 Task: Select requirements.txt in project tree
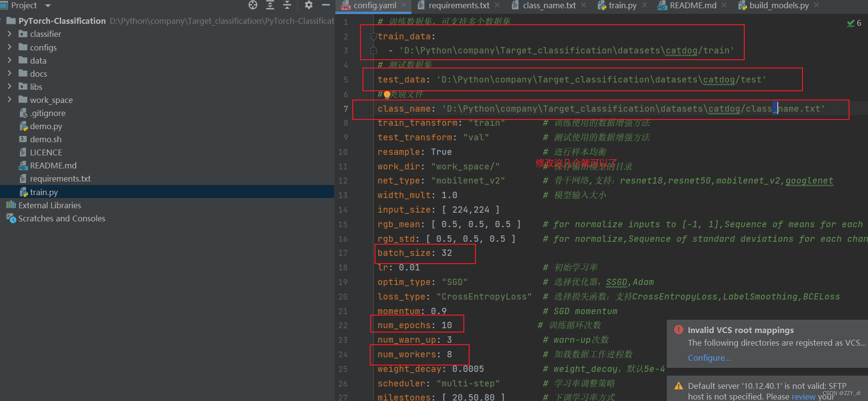(x=60, y=179)
